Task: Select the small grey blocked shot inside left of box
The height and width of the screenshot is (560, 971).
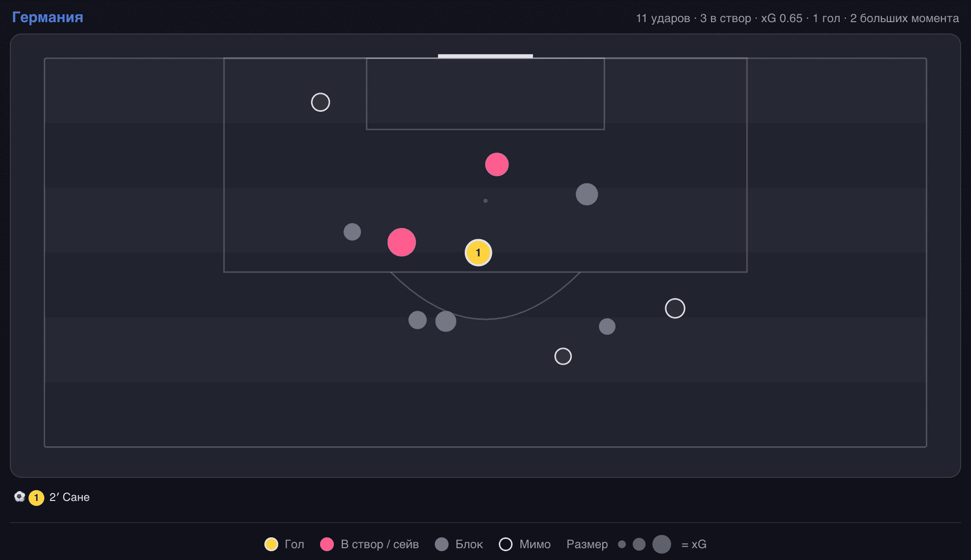Action: (352, 232)
